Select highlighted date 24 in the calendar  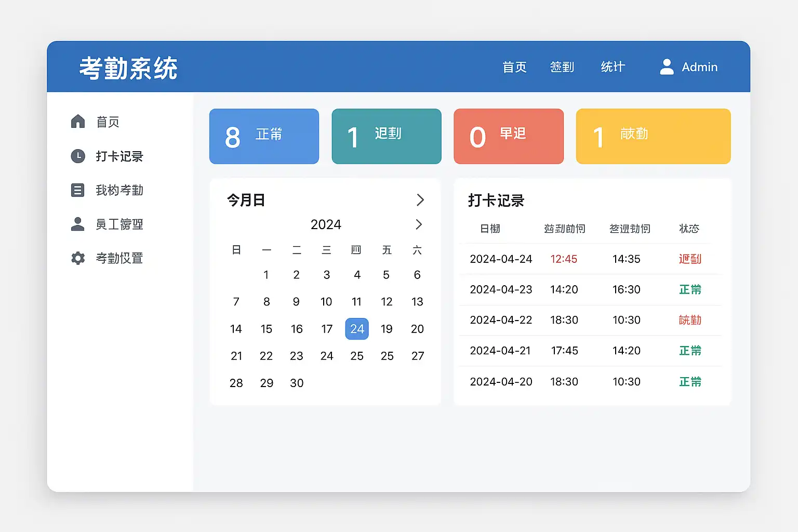[357, 329]
